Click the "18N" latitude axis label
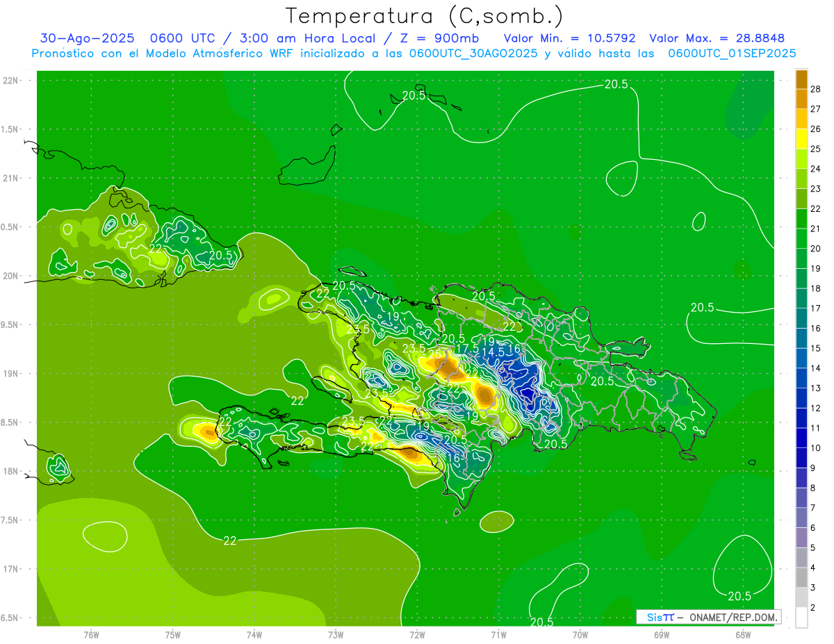This screenshot has height=644, width=834. [x=10, y=471]
